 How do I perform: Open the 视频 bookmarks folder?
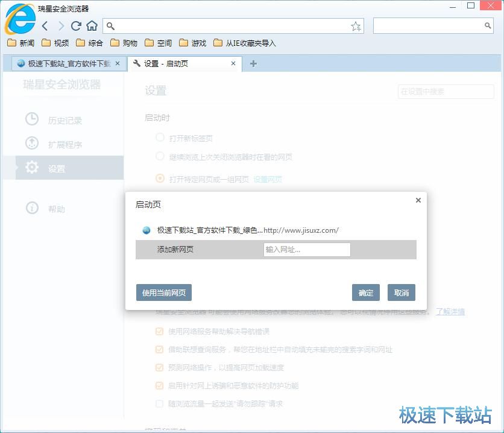pos(55,43)
